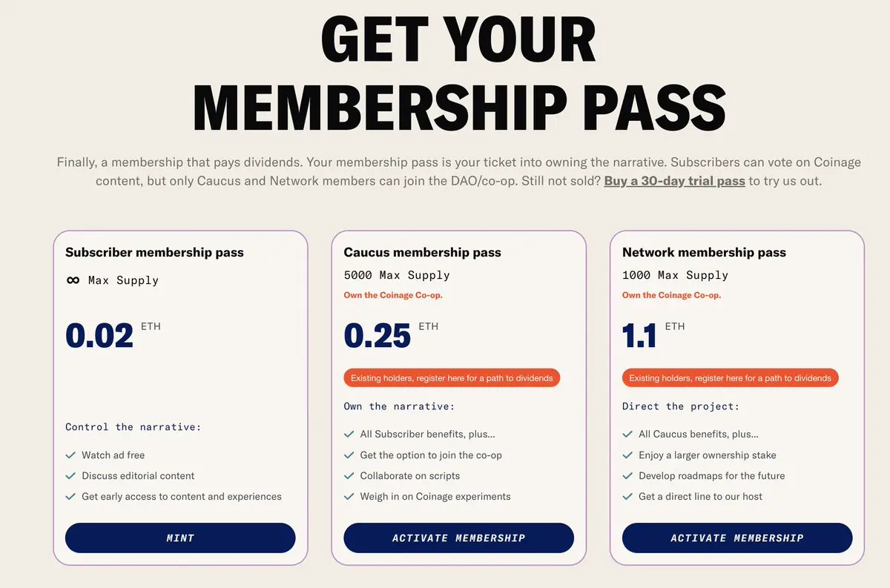Screen dimensions: 890x588
Task: Click the 0.02 ETH price
Action: [x=100, y=335]
